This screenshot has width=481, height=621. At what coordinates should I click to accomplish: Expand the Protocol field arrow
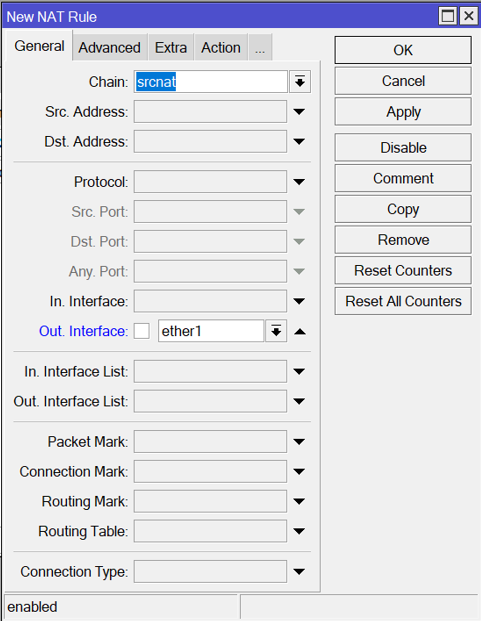299,182
